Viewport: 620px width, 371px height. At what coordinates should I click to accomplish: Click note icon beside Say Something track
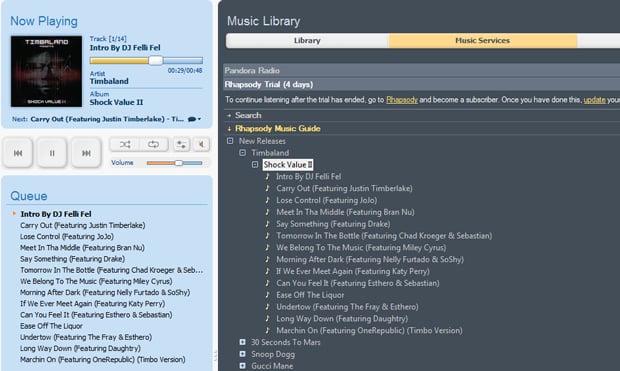pos(268,224)
